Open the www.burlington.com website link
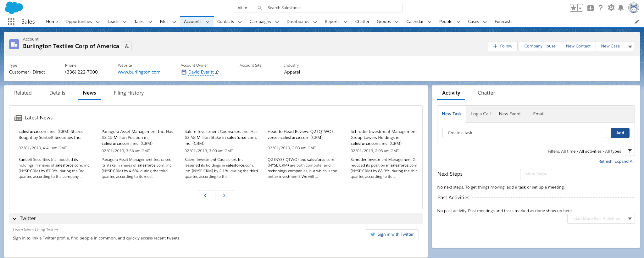This screenshot has width=644, height=258. 139,72
